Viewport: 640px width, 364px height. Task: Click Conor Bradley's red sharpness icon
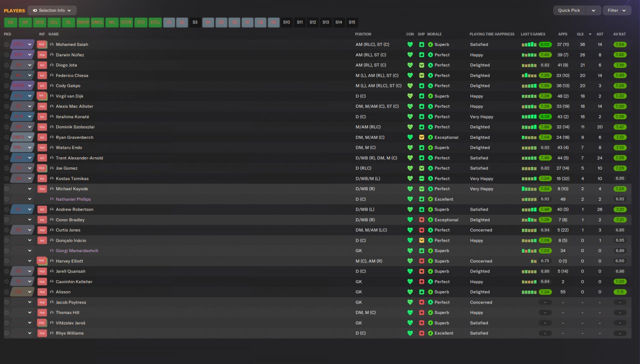coord(421,220)
